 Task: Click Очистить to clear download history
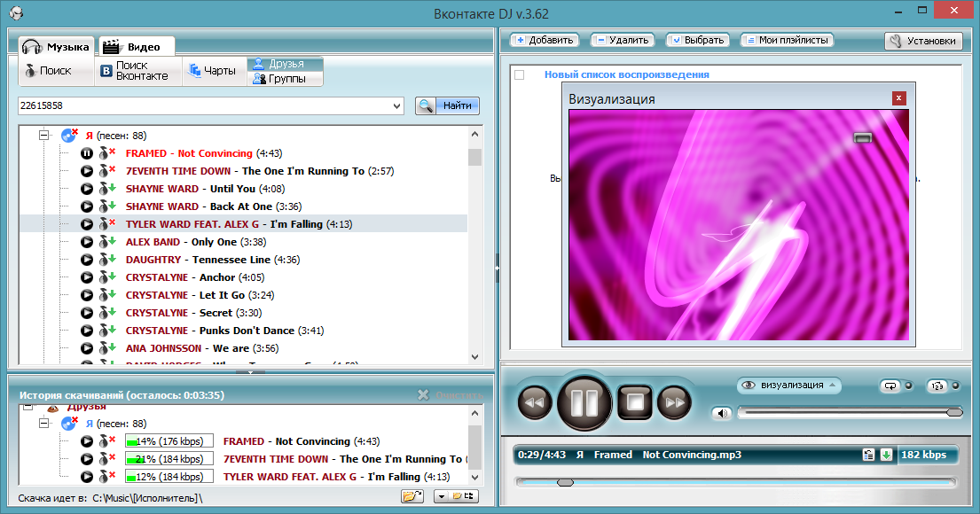[451, 394]
